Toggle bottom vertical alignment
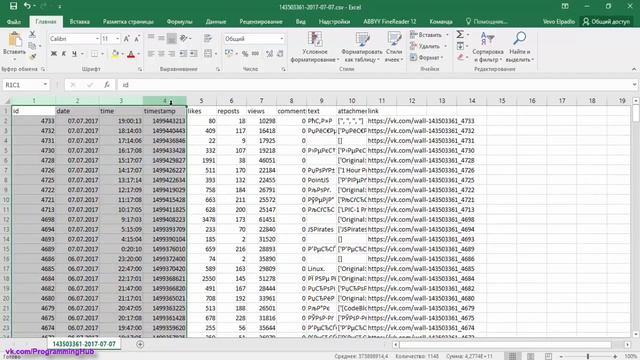The height and width of the screenshot is (360, 640). (172, 38)
